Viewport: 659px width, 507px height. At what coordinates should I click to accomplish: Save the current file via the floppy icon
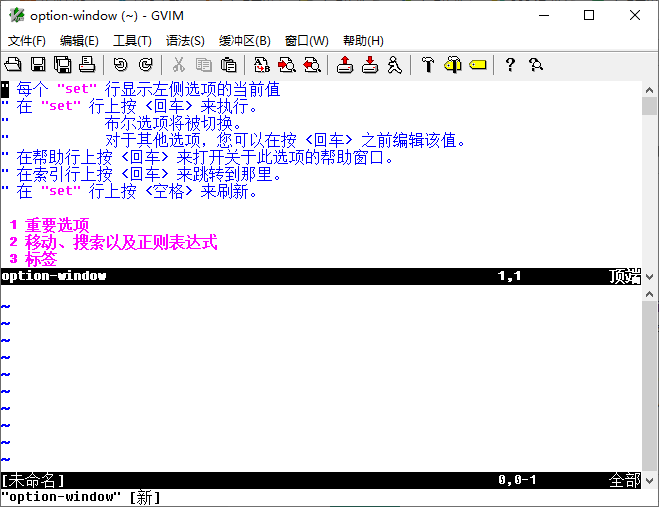click(38, 65)
